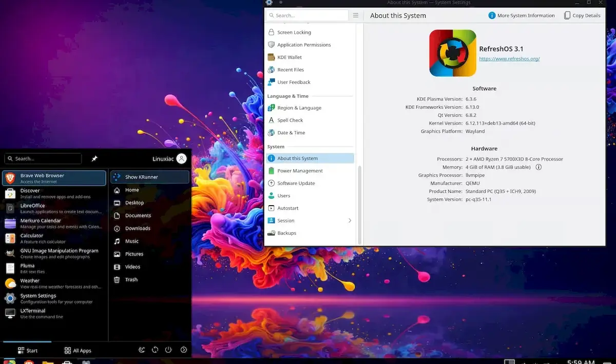616x364 pixels.
Task: Focus the System Settings search box
Action: coord(307,15)
